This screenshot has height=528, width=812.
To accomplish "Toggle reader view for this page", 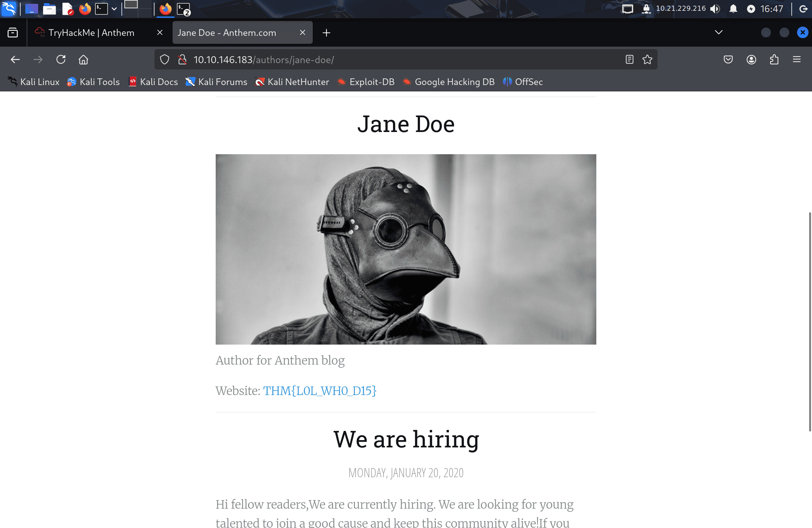I will click(x=630, y=60).
